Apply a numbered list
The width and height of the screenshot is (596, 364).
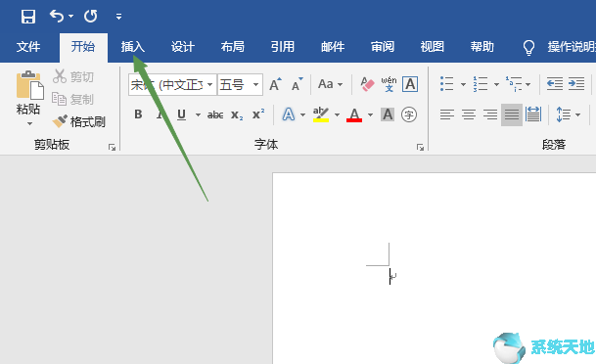click(x=481, y=84)
